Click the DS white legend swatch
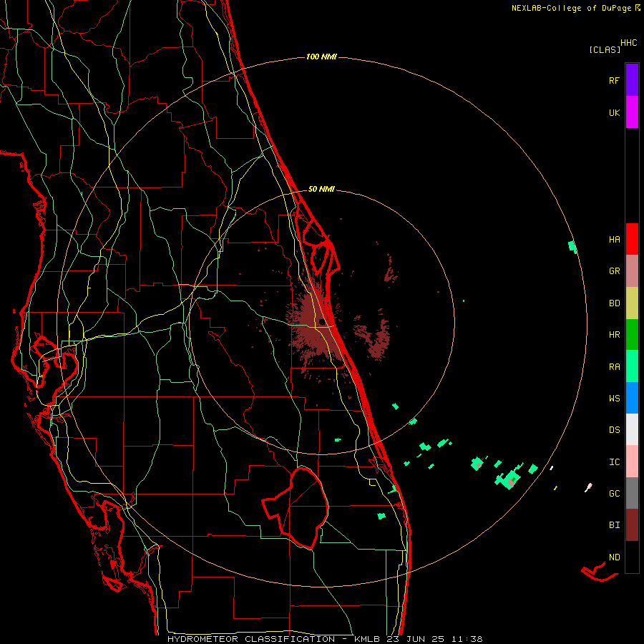The width and height of the screenshot is (644, 644). click(x=632, y=429)
